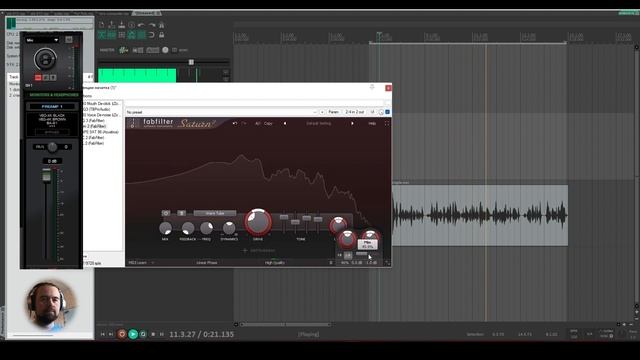The height and width of the screenshot is (360, 640).
Task: Select the PREAMP 1 tab
Action: coord(52,106)
